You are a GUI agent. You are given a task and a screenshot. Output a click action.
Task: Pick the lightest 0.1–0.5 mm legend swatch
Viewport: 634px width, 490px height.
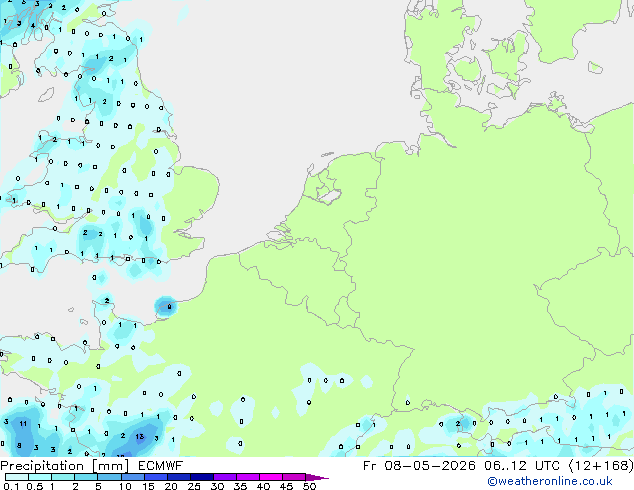coord(17,477)
